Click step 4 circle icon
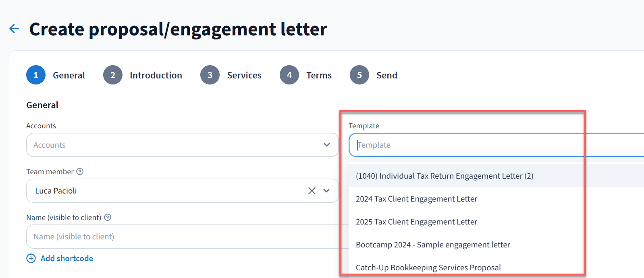Viewport: 644px width, 278px height. coord(289,75)
